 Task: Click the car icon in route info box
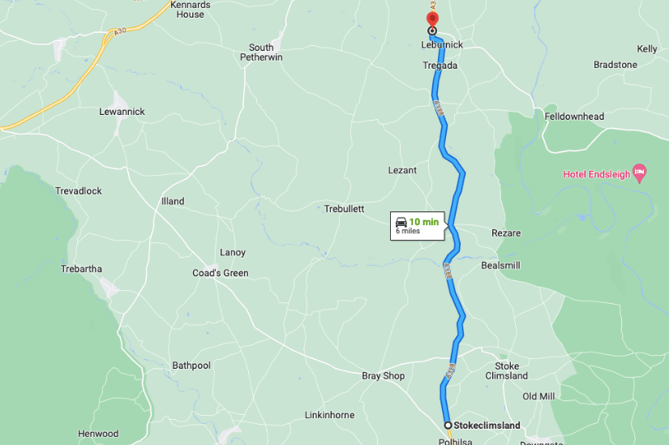coord(401,222)
